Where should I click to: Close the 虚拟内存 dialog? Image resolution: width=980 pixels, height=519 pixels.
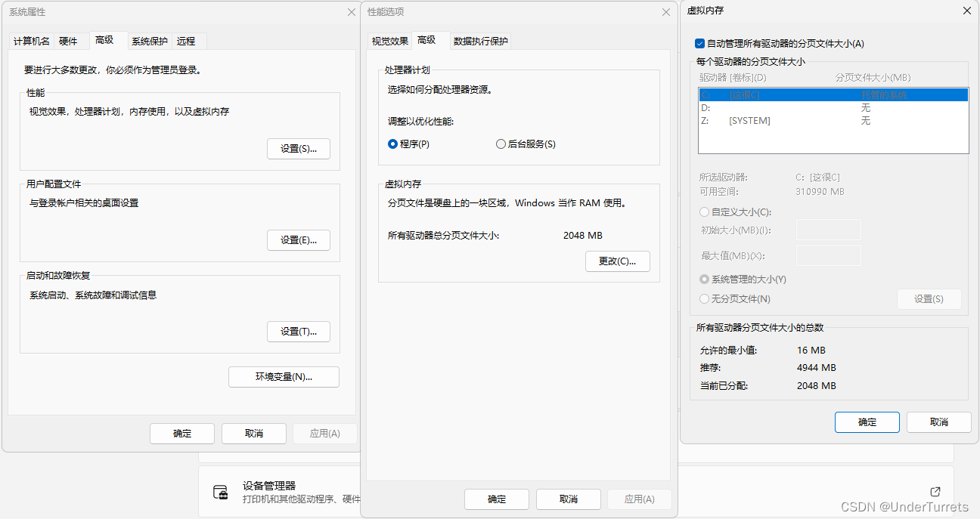point(966,11)
